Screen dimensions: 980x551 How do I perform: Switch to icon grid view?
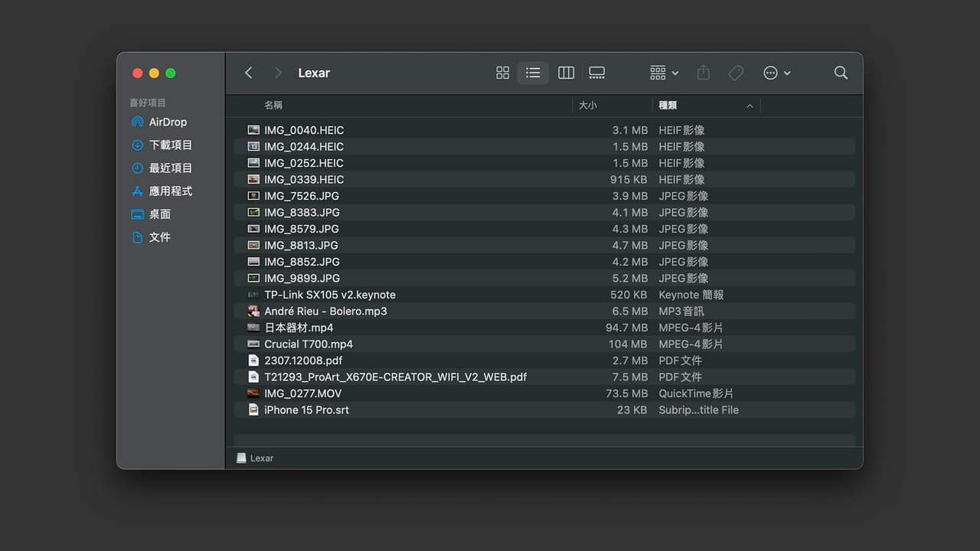502,73
